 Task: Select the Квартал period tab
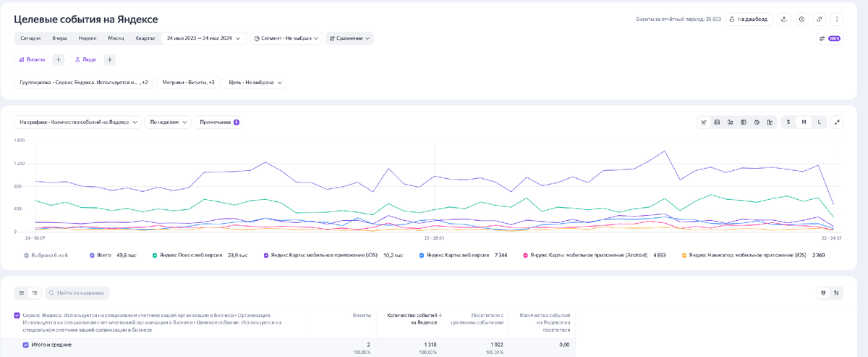[x=145, y=38]
